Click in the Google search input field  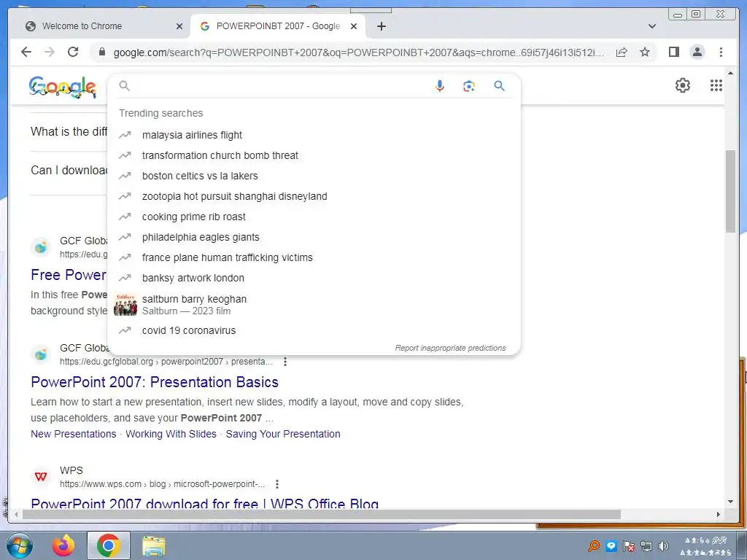(x=281, y=86)
